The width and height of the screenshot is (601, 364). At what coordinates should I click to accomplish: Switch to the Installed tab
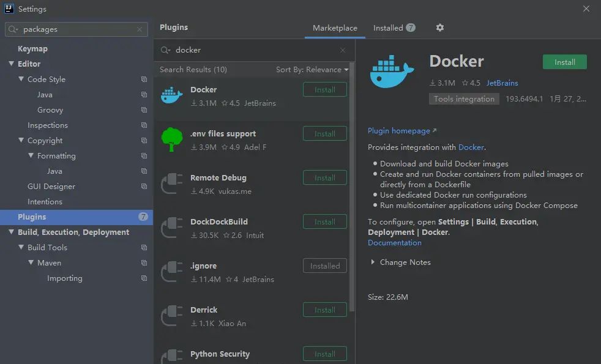389,28
